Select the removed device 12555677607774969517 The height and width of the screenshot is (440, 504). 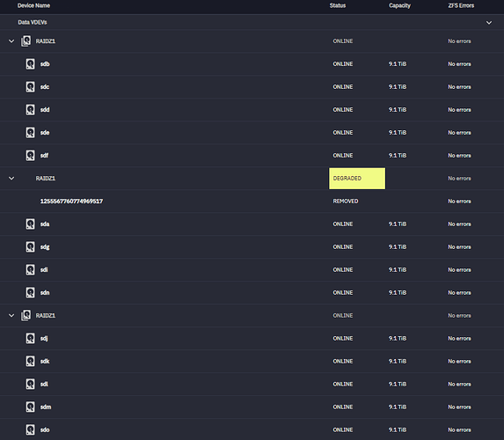pos(71,202)
